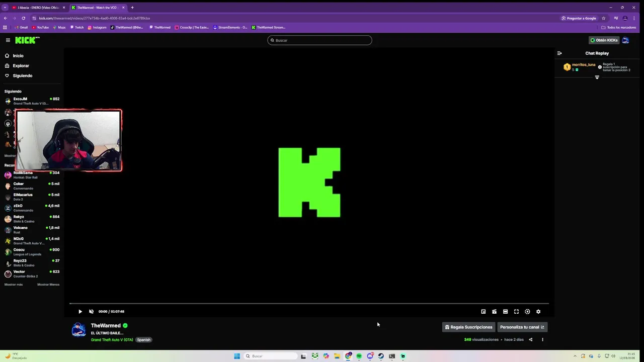The width and height of the screenshot is (644, 362).
Task: Open Spotify from the taskbar
Action: click(x=359, y=356)
